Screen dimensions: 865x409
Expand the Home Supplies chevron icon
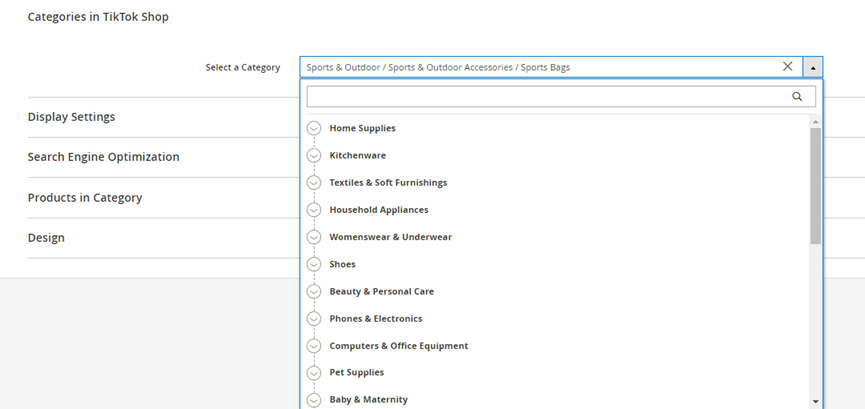click(x=314, y=128)
